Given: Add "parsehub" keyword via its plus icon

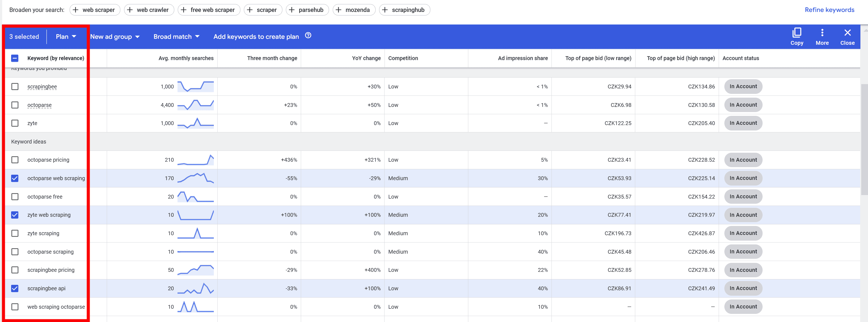Looking at the screenshot, I should click(x=292, y=10).
